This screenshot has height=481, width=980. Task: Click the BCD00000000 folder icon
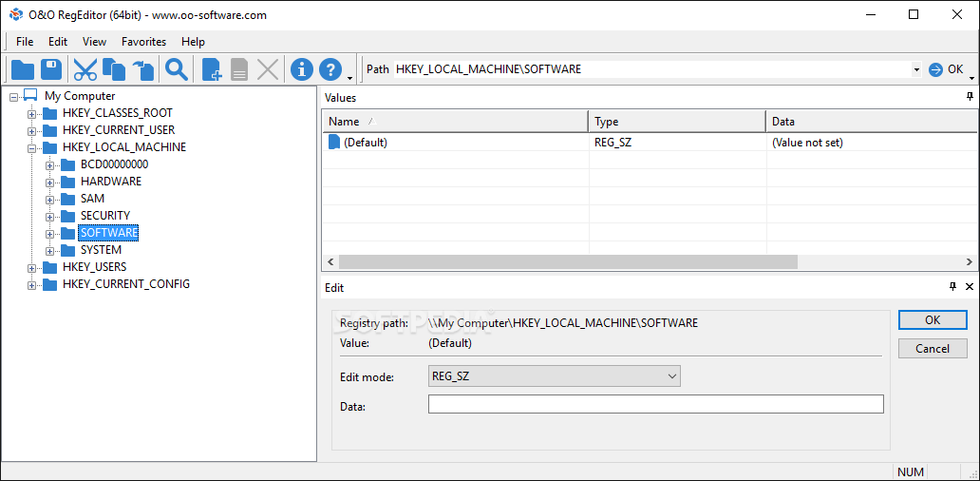67,164
